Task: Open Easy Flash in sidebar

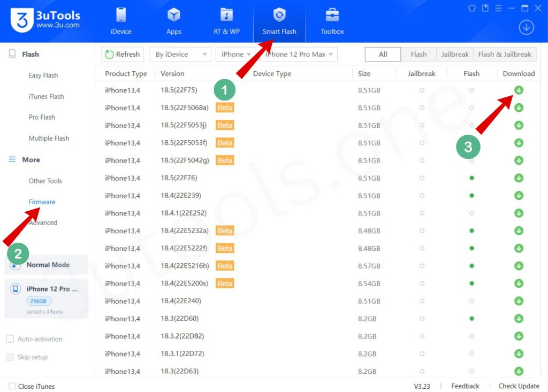Action: 43,75
